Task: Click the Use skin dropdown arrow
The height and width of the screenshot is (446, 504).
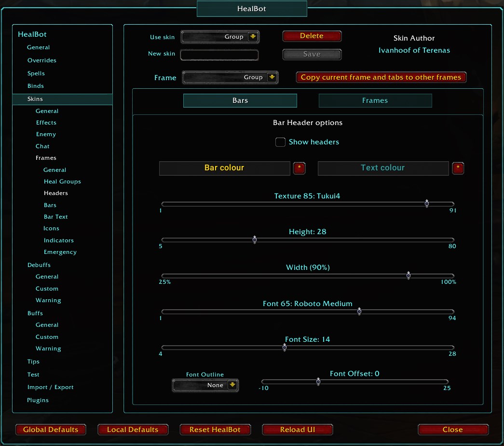Action: coord(253,37)
